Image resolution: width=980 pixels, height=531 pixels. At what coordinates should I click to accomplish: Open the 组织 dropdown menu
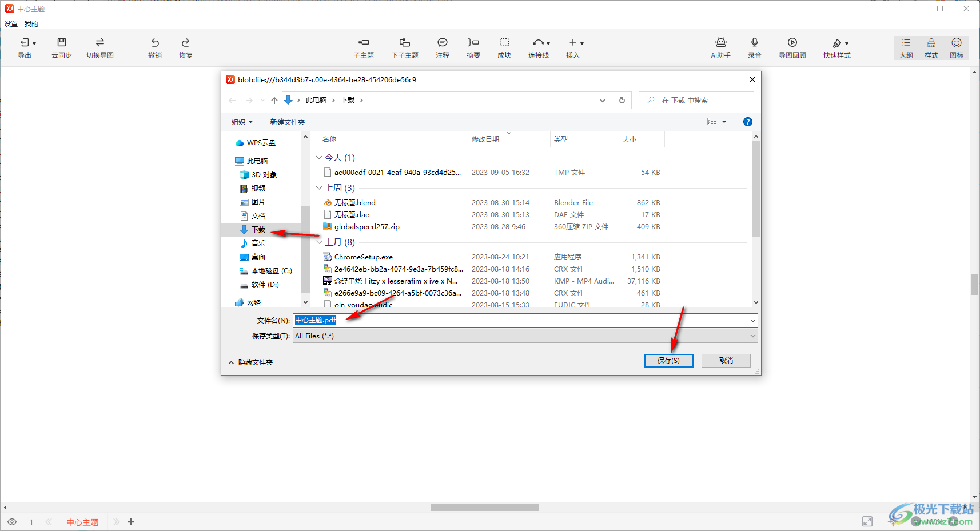(x=242, y=122)
